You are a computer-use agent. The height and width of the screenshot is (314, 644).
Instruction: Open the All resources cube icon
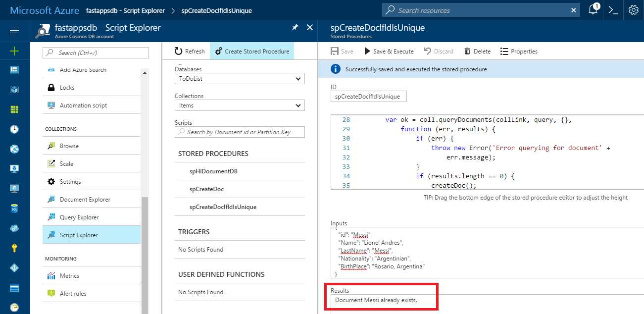click(14, 90)
